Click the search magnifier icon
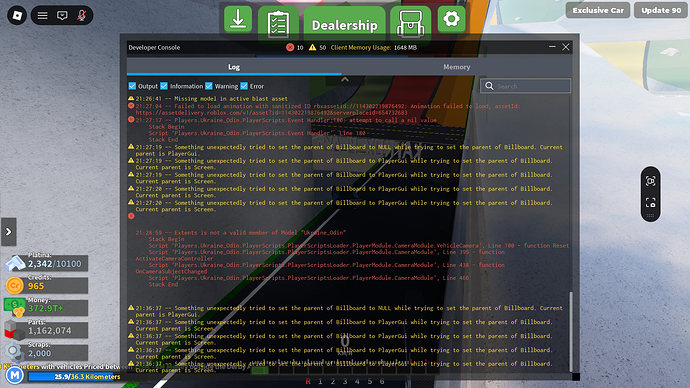The image size is (690, 388). click(x=489, y=86)
